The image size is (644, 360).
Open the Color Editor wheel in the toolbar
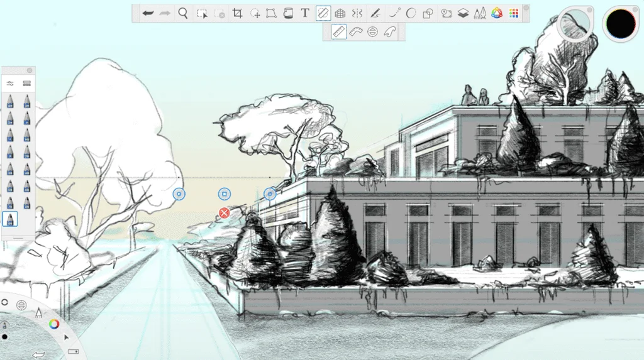click(x=497, y=13)
